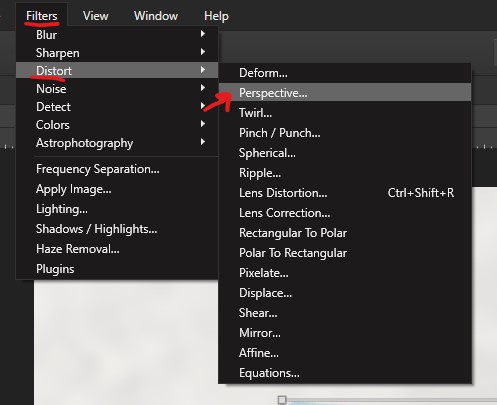Open Frequency Separation filter
The width and height of the screenshot is (497, 405).
[117, 169]
